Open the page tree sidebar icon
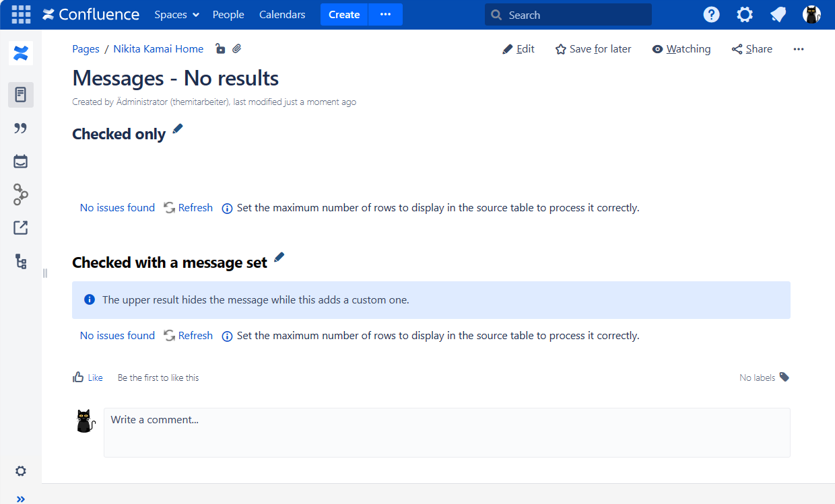Screen dimensions: 835x504 point(21,262)
